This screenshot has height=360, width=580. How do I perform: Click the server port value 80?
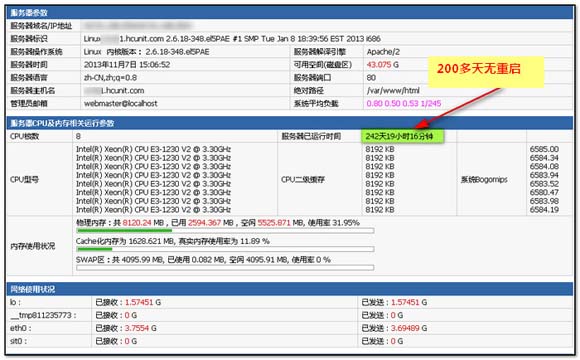pyautogui.click(x=371, y=78)
